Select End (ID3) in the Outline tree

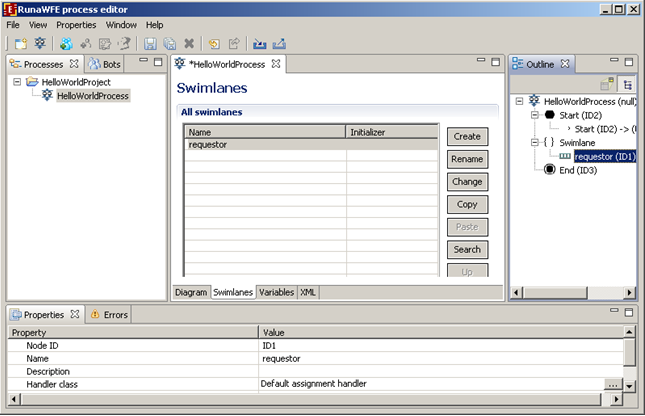pos(577,170)
